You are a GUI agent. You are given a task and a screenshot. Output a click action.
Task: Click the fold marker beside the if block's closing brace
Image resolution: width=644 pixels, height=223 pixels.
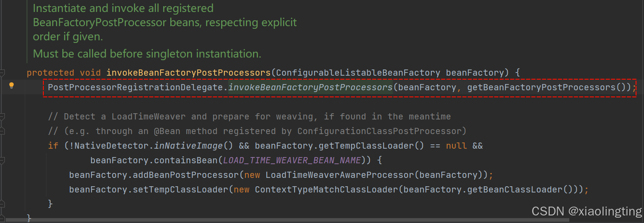pos(2,204)
